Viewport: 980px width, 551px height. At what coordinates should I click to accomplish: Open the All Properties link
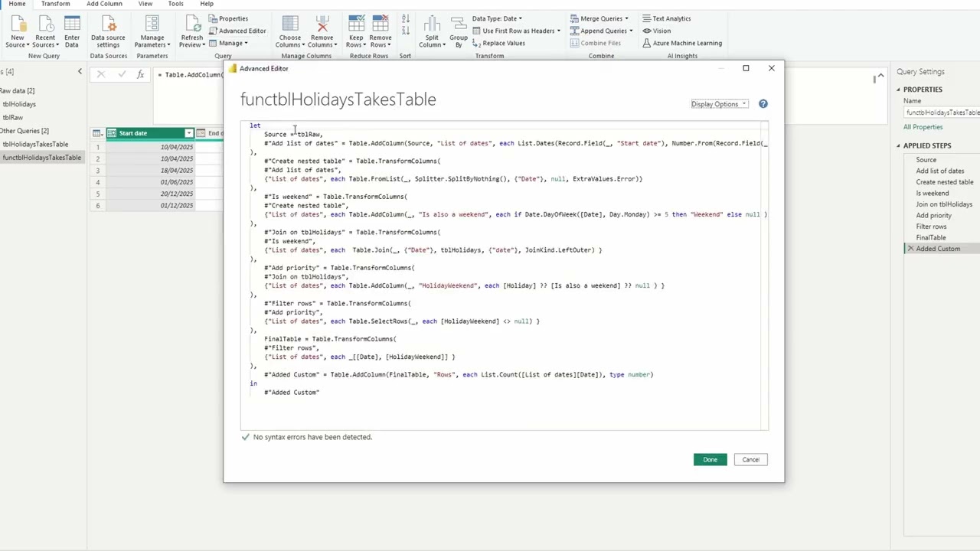(x=923, y=127)
